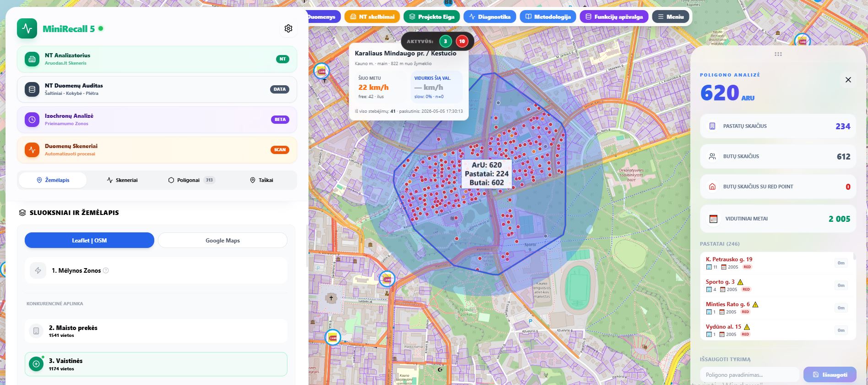Viewport: 868px width, 385px height.
Task: Click the Poligono pavadinimas input field
Action: [x=749, y=374]
